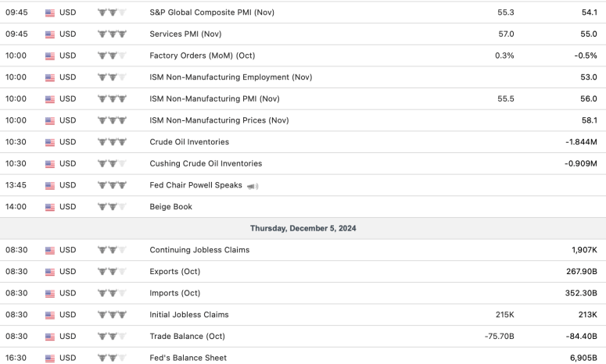Open Initial Jobless Claims event
Viewport: 606px width, 364px height.
pyautogui.click(x=189, y=315)
